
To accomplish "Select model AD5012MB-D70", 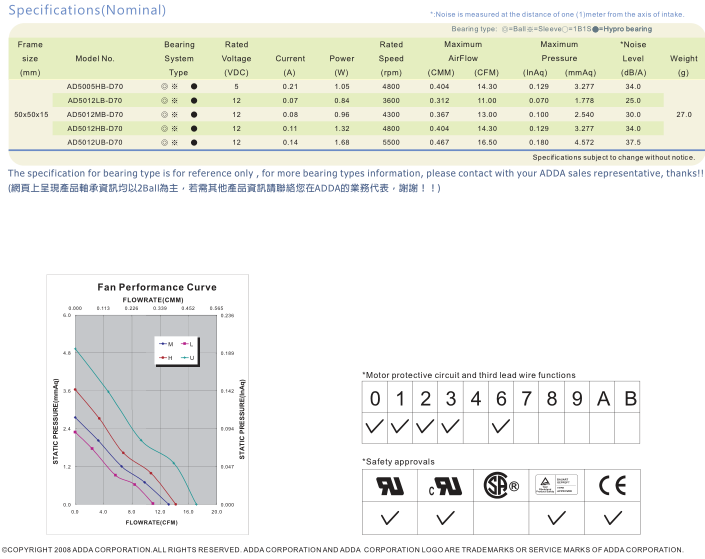I will 95,114.
